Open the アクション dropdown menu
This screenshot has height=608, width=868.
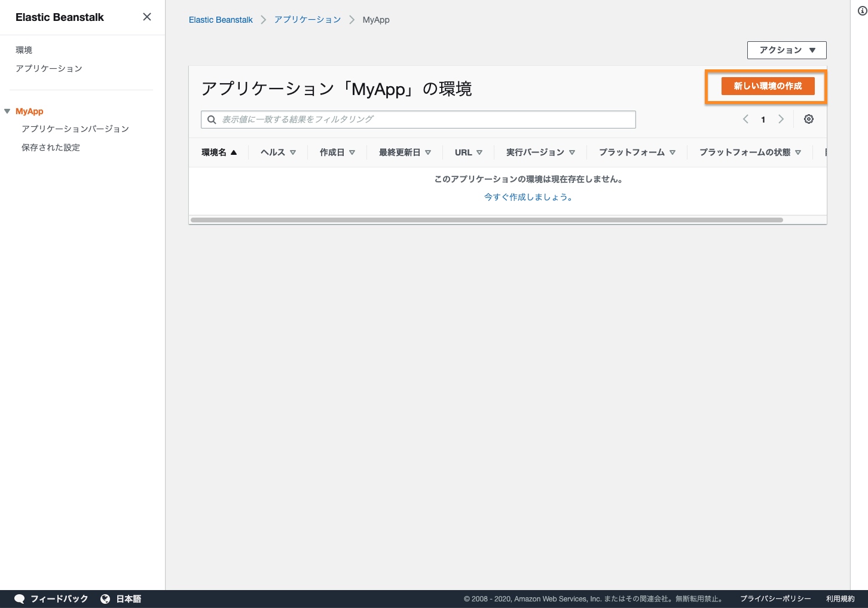pyautogui.click(x=786, y=50)
